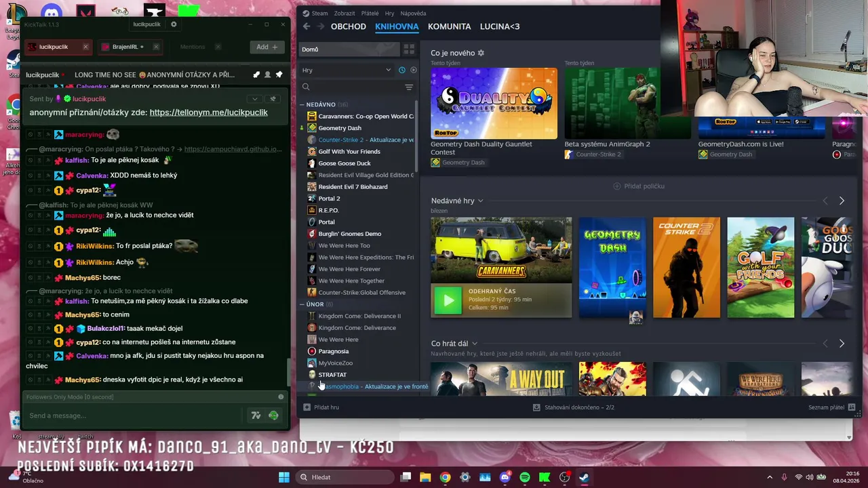
Task: Open the Hry filter dropdown
Action: [347, 70]
